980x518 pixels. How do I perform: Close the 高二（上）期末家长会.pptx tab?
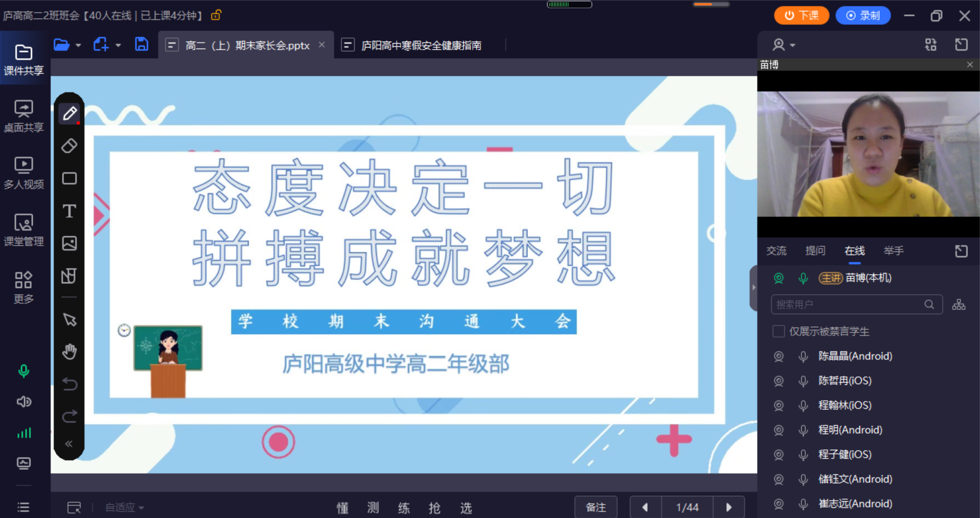(322, 45)
